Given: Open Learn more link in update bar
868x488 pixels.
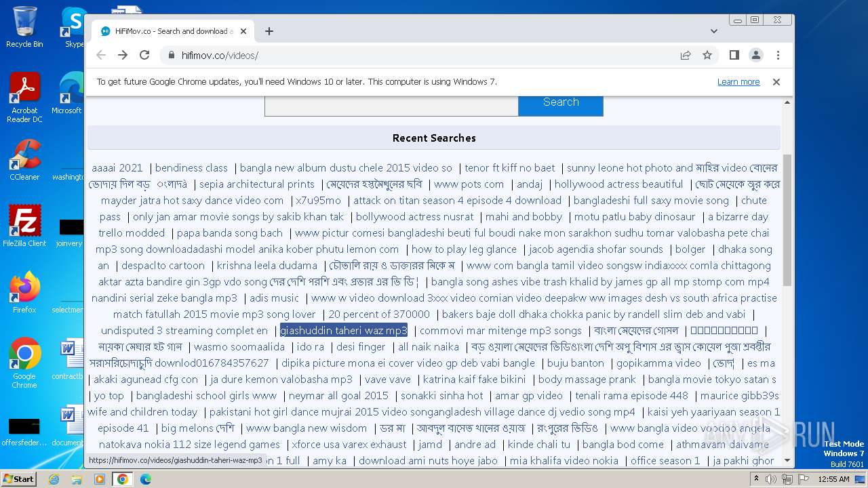Looking at the screenshot, I should point(738,81).
